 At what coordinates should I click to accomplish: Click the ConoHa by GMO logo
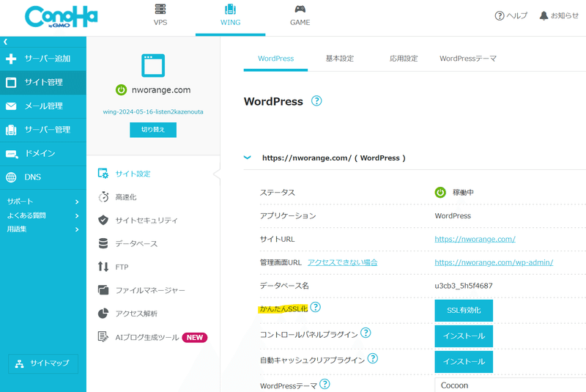61,17
